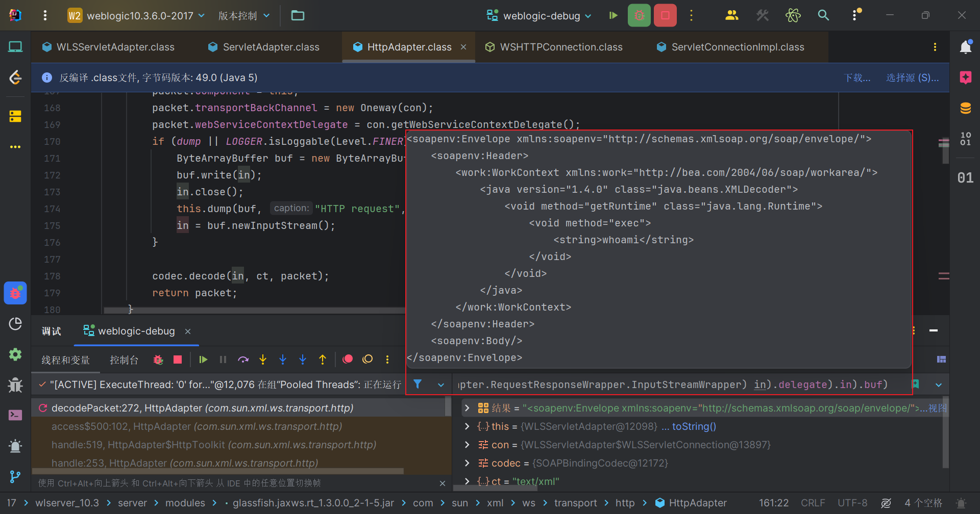Switch to 线程和变量 tab
This screenshot has width=980, height=514.
(65, 360)
